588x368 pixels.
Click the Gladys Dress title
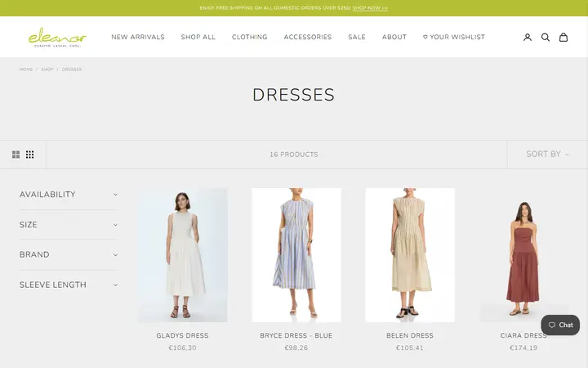pos(183,336)
